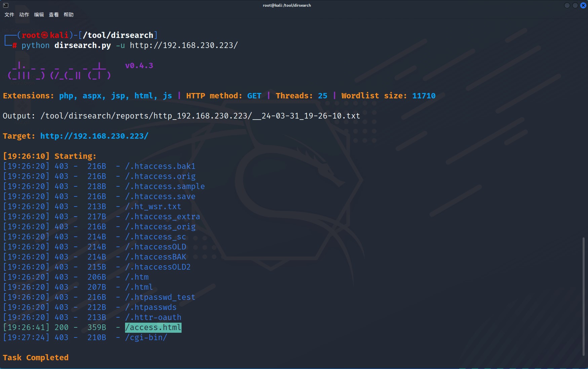
Task: Click the /.ht_wsr.txt entry
Action: [x=153, y=206]
